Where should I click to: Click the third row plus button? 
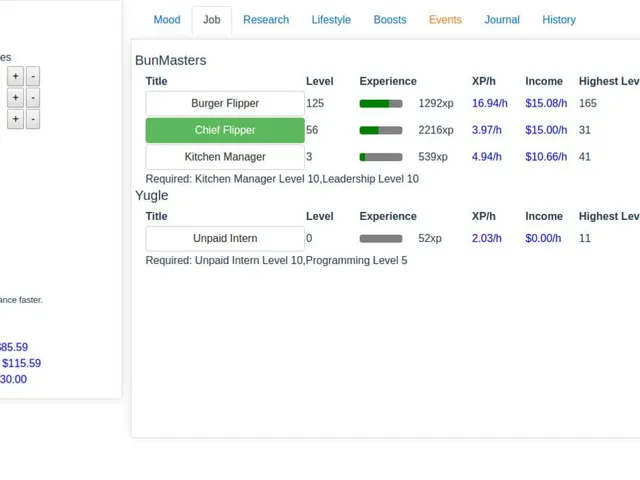tap(16, 119)
